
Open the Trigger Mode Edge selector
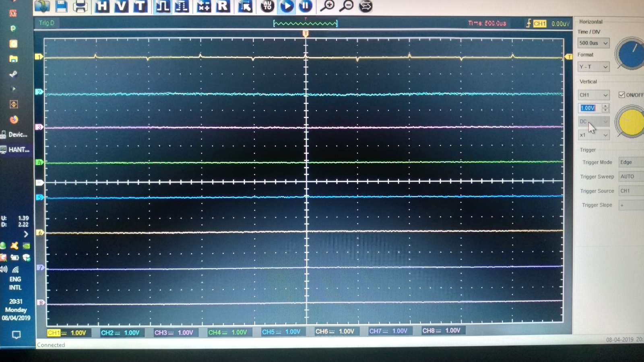630,162
